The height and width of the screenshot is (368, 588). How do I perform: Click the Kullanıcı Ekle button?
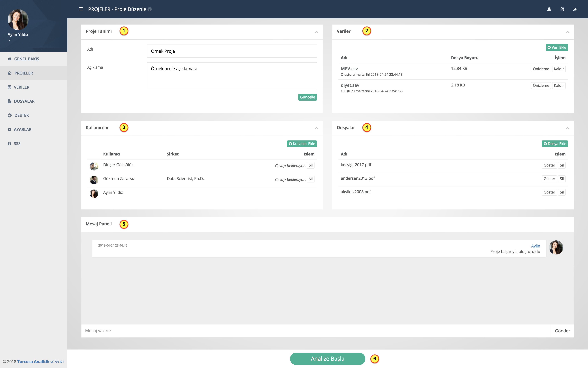[x=302, y=144]
